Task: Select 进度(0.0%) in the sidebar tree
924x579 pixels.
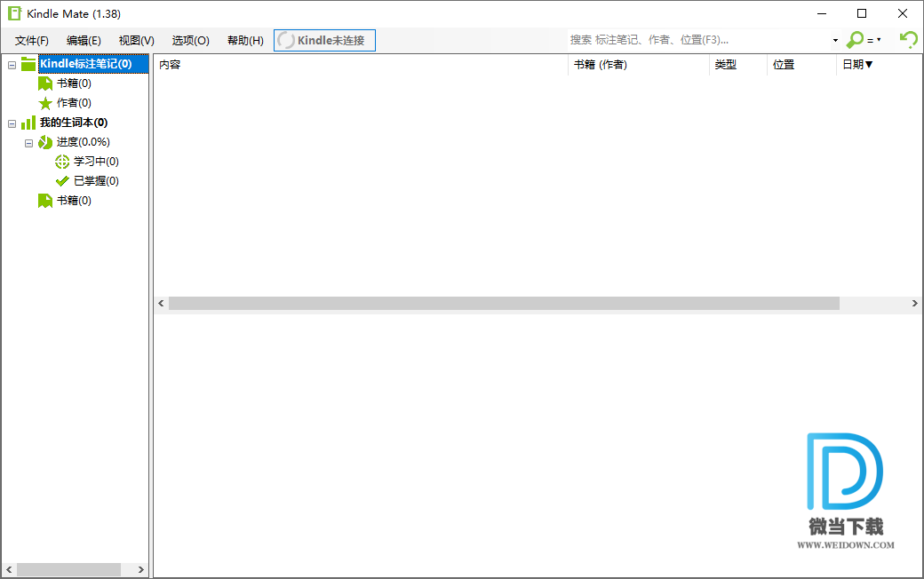Action: coord(84,142)
